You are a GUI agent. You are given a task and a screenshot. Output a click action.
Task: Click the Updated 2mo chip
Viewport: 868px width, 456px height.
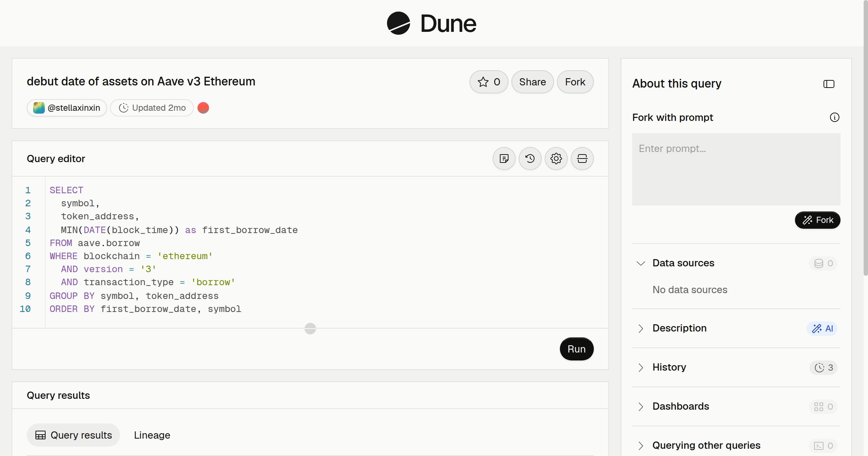(152, 108)
